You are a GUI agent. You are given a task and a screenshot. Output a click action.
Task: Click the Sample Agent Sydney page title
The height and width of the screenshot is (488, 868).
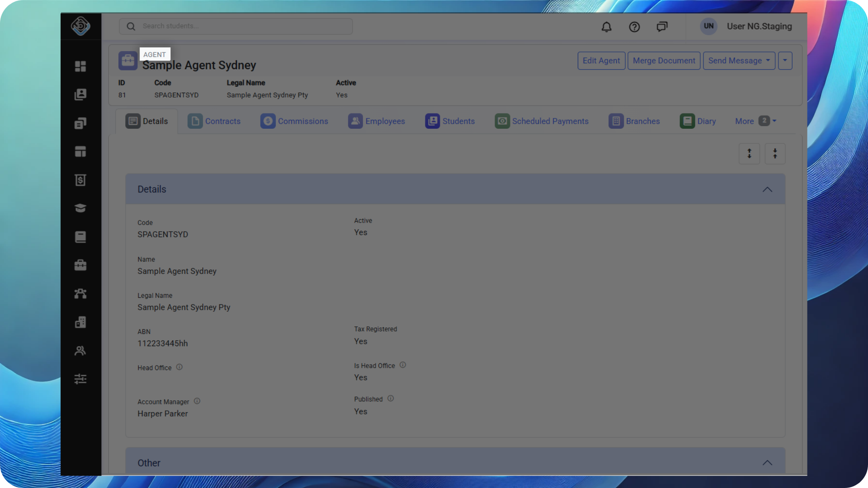click(199, 65)
